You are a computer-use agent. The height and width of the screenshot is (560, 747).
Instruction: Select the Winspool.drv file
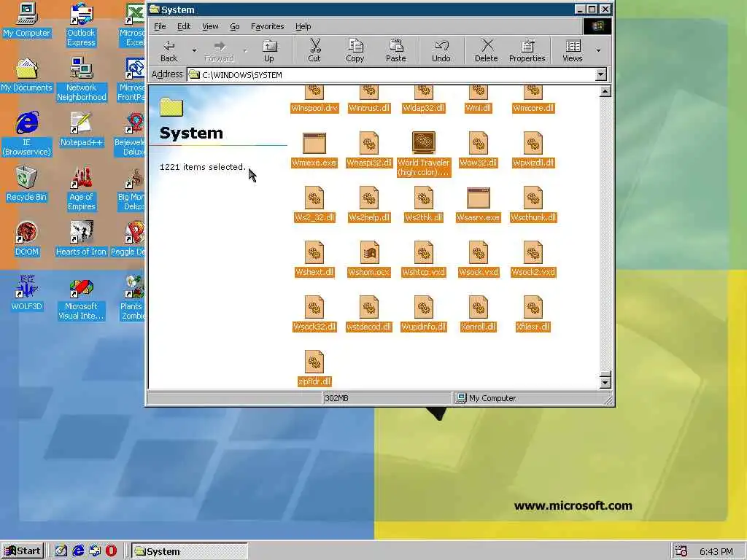[314, 99]
